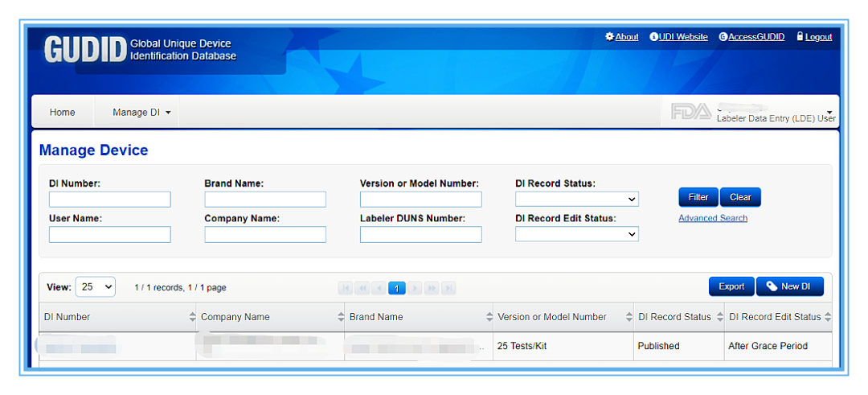
Task: Sort by DI Number column arrows
Action: [x=192, y=318]
